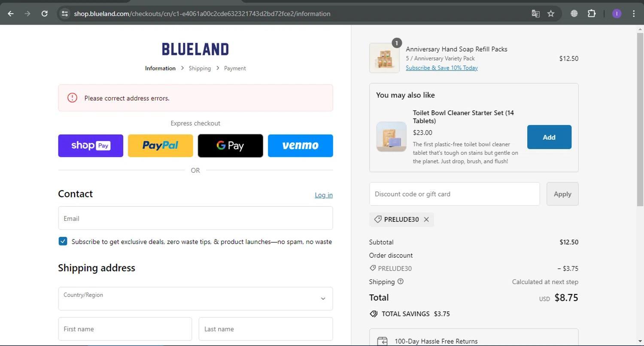Pay with Venmo
Screen dimensions: 644x346
point(301,146)
